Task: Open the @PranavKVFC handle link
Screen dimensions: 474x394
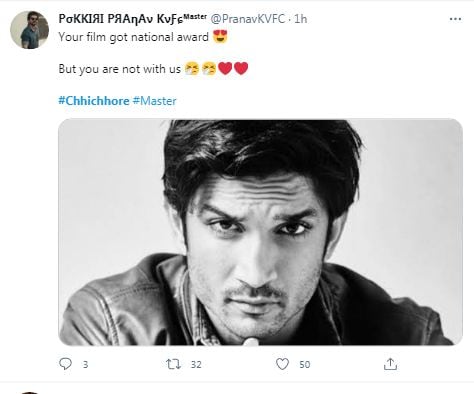Action: point(248,19)
